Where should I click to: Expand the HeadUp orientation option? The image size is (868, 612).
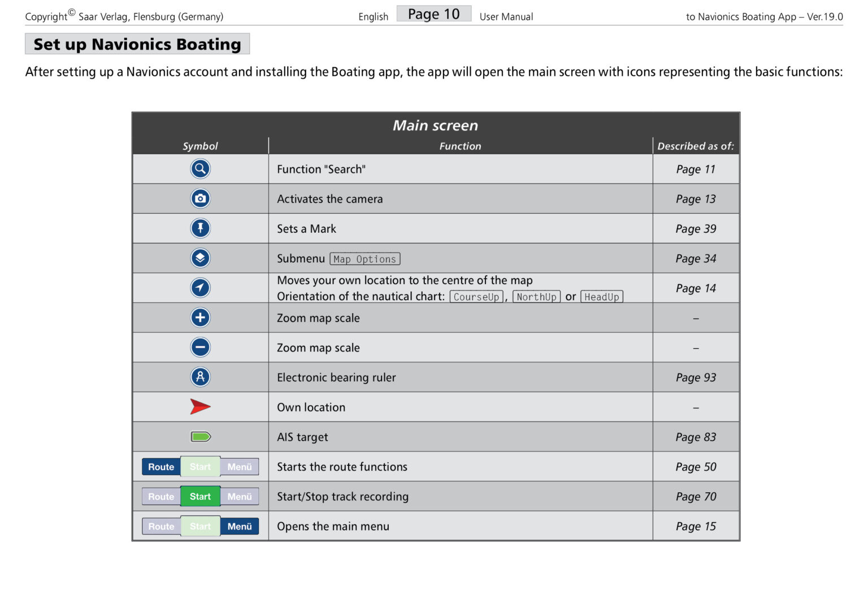[x=601, y=296]
